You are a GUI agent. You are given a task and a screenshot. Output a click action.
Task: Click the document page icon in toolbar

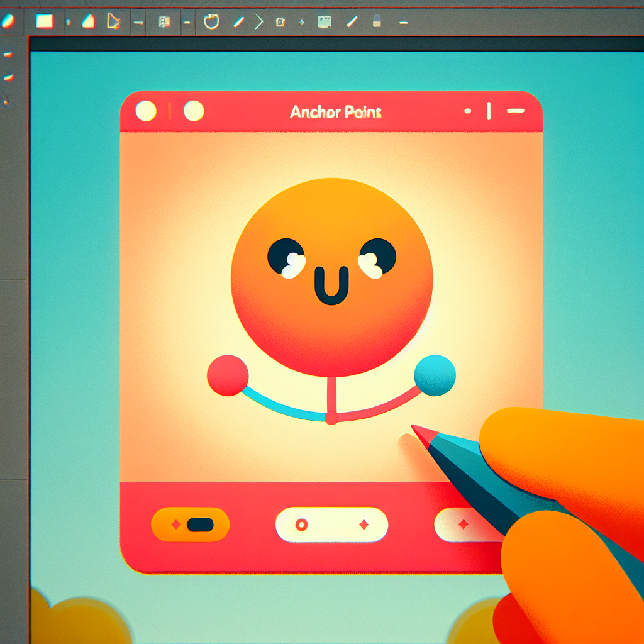[165, 22]
